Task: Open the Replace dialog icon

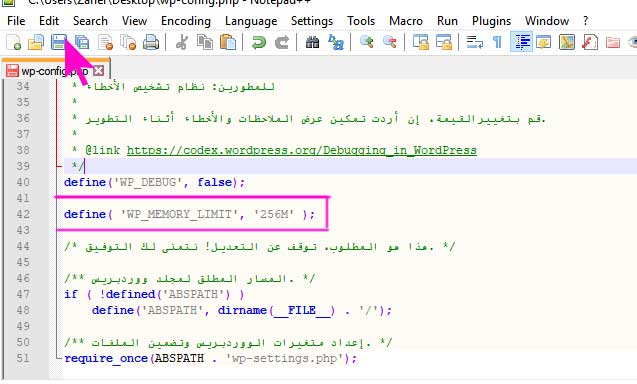Action: pyautogui.click(x=336, y=42)
